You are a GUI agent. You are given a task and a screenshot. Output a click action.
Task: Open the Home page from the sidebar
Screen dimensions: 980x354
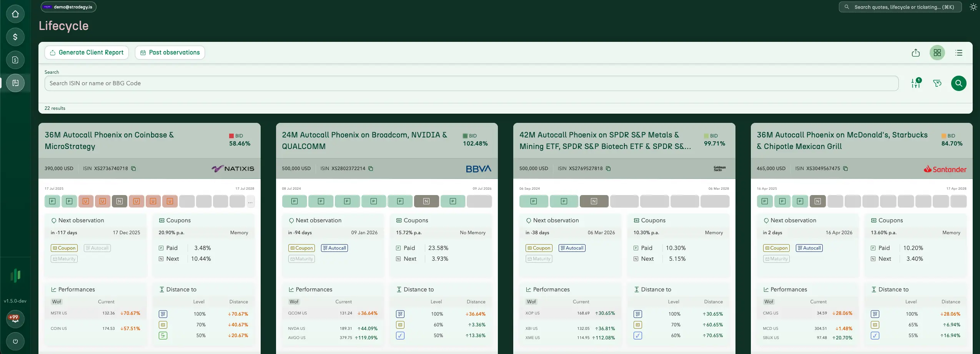coord(15,14)
